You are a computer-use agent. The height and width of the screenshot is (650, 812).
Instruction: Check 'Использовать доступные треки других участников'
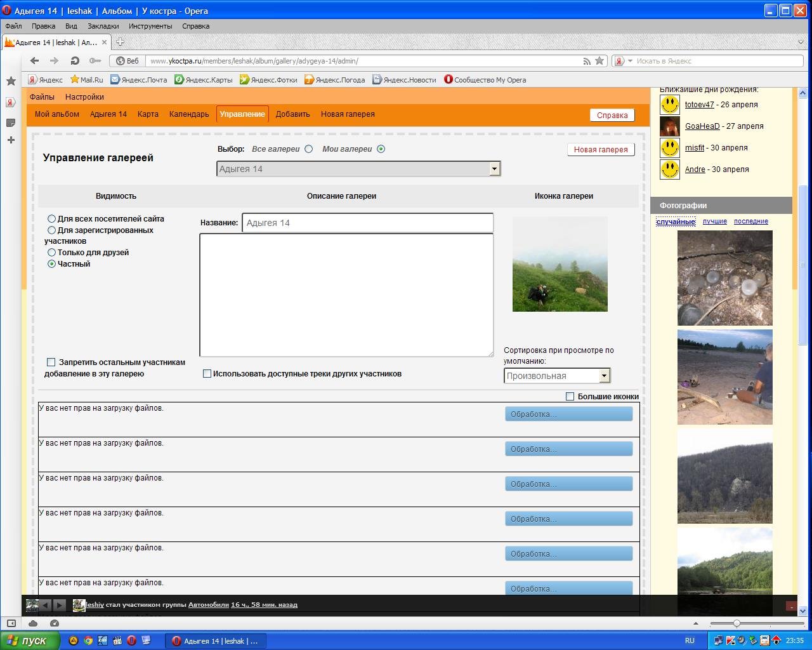207,374
